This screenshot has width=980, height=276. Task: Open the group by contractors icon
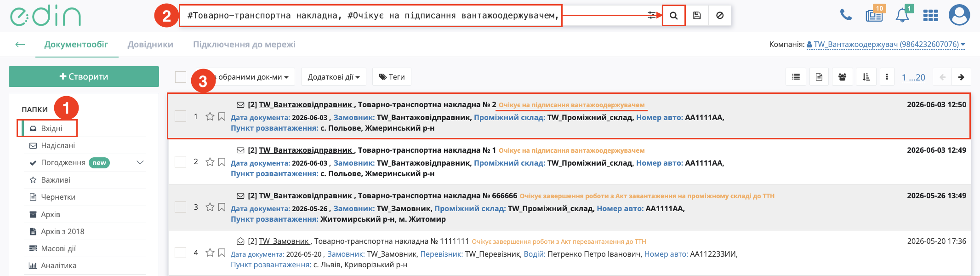tap(842, 77)
